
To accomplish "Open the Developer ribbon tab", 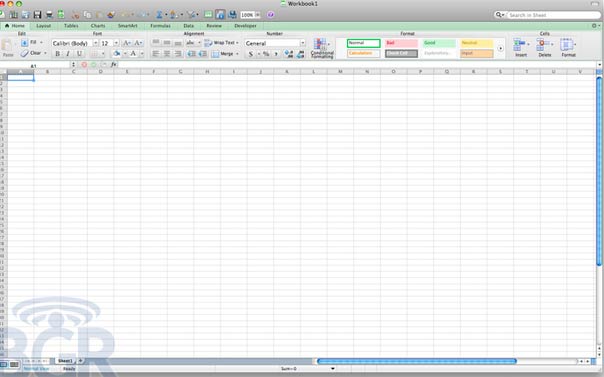I will (x=245, y=26).
